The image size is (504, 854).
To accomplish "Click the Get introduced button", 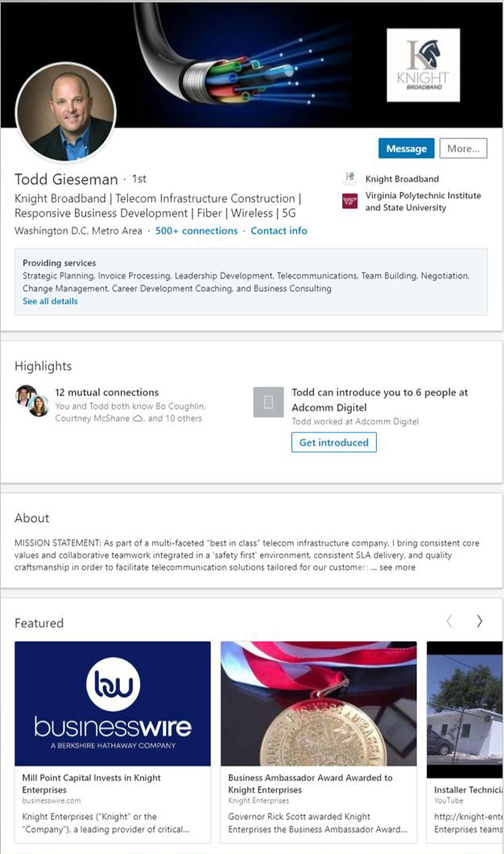I will [333, 442].
